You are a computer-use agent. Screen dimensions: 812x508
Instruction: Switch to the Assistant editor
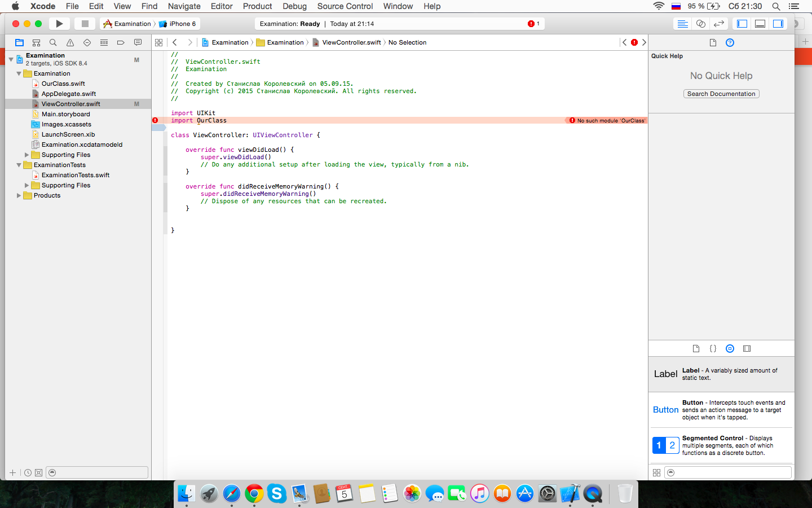click(700, 24)
